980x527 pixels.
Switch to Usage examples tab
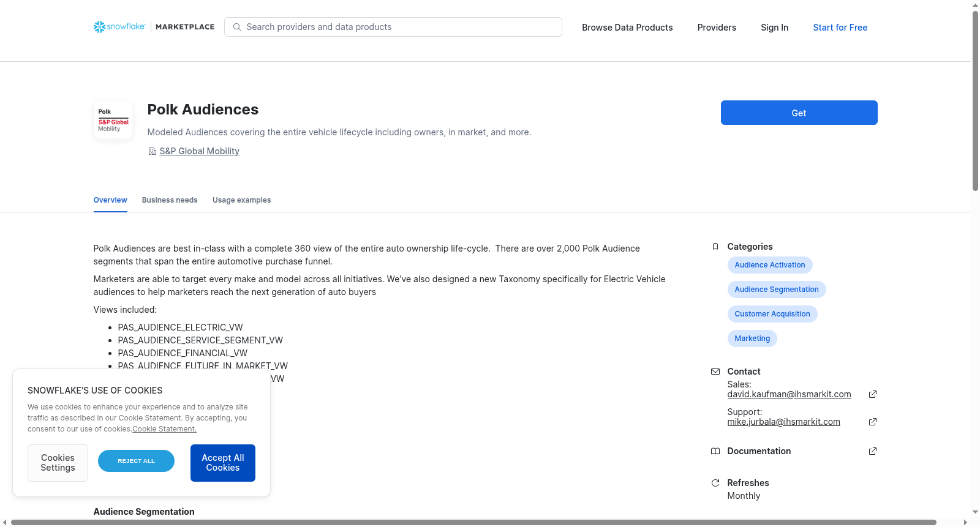point(241,200)
